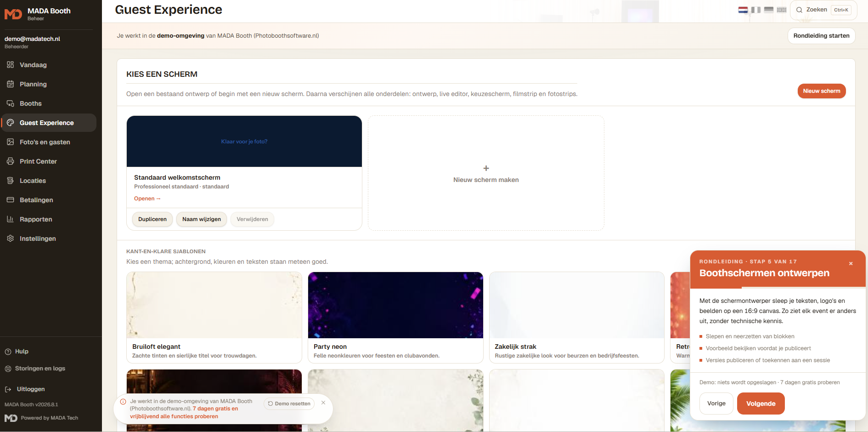Go back with the Vorige button

pos(716,404)
